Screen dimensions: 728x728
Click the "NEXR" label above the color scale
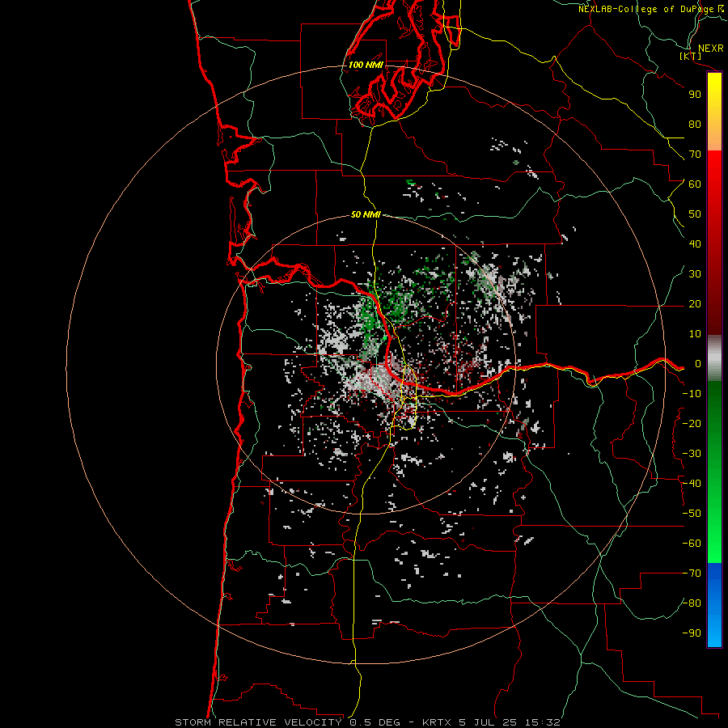[710, 49]
